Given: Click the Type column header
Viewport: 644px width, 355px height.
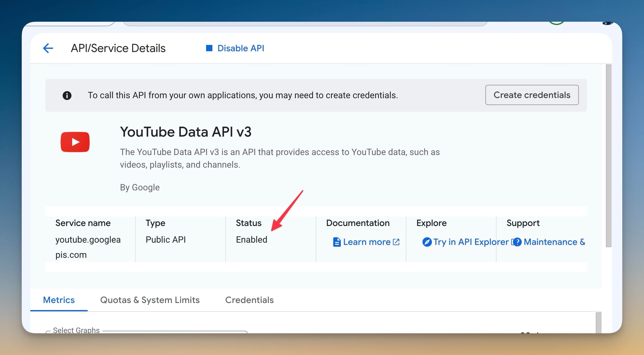Looking at the screenshot, I should point(155,223).
